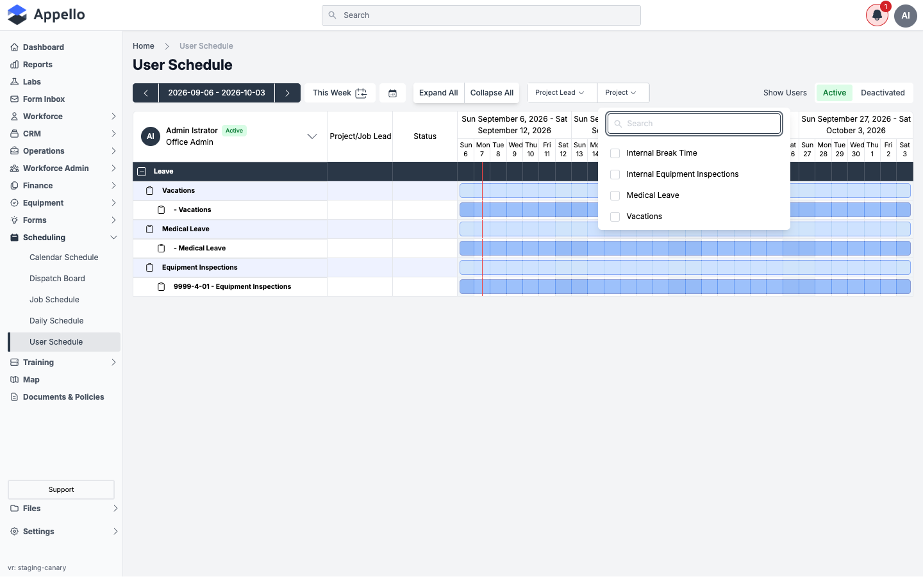923x588 pixels.
Task: Click the Reports chart icon
Action: tap(14, 65)
